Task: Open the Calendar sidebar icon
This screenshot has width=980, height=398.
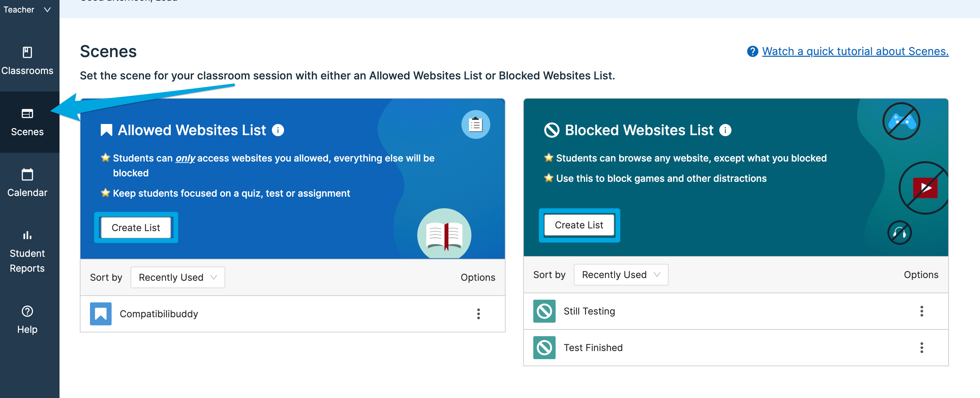Action: click(x=27, y=175)
